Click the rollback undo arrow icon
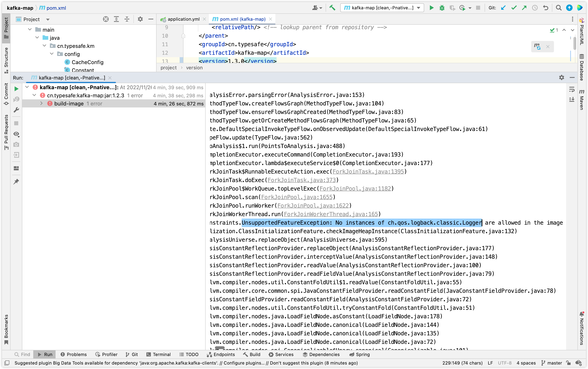Image resolution: width=588 pixels, height=369 pixels. coord(546,8)
